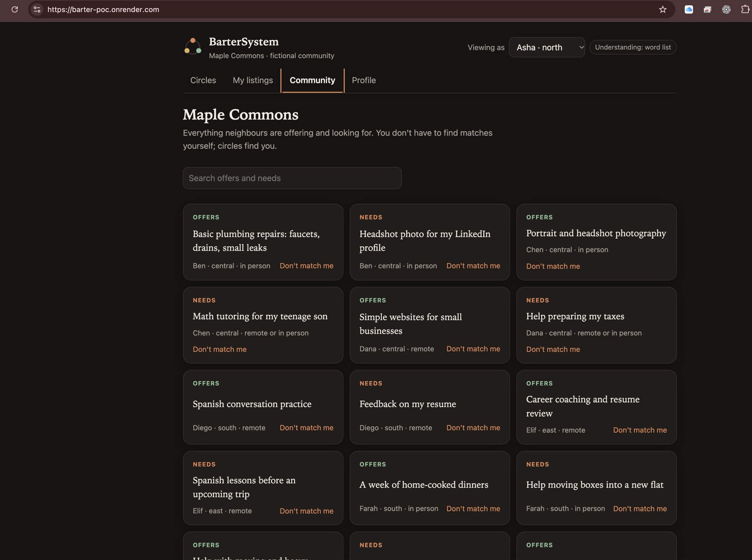Screen dimensions: 752x560
Task: Click Don't match me on plumbing repairs card
Action: pos(307,266)
